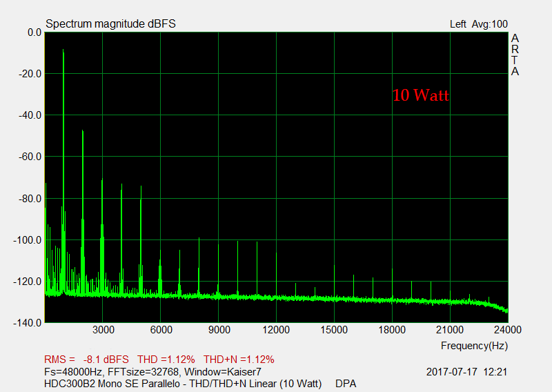
Task: Click the -20.0 y-axis label
Action: [x=30, y=74]
